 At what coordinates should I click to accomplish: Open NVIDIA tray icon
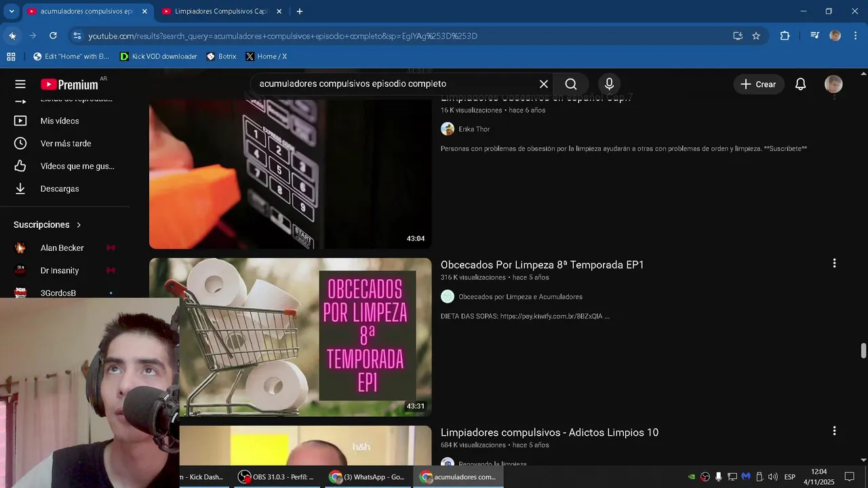coord(692,477)
